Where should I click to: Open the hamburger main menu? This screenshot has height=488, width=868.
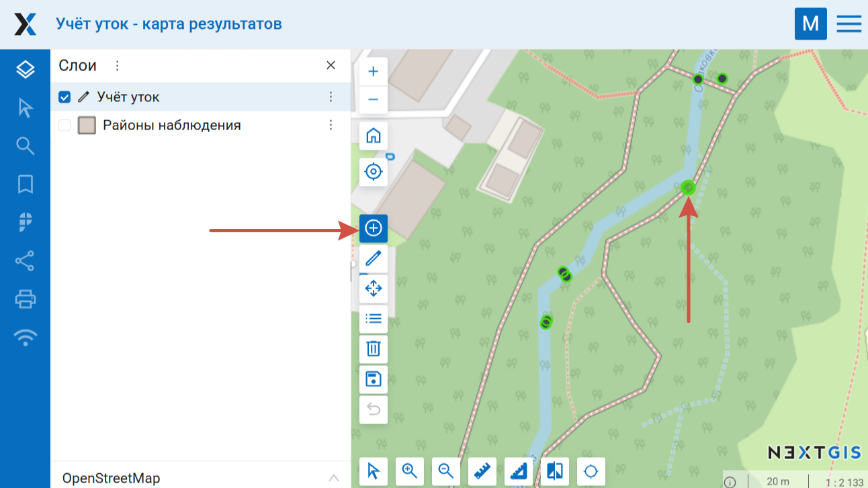coord(849,24)
